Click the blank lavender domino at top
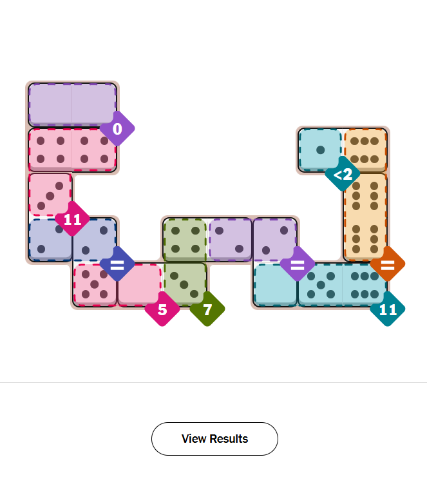Viewport: 427px width, 504px height. click(x=72, y=104)
